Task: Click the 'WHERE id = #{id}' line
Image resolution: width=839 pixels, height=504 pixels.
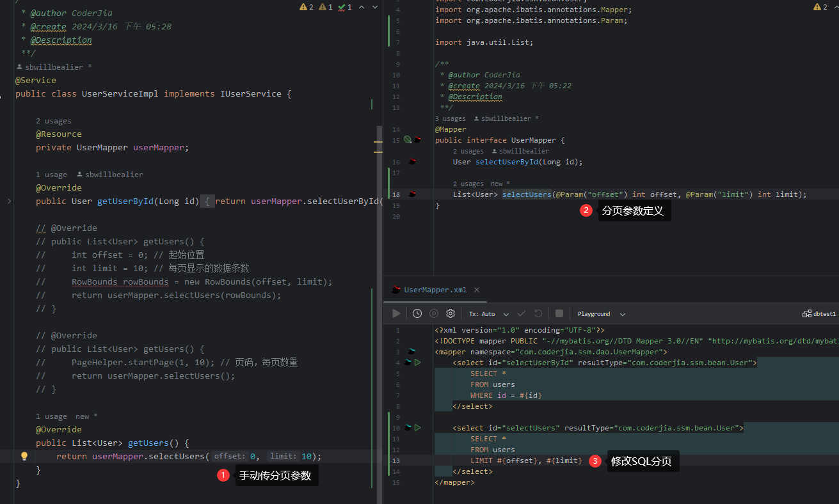Action: coord(506,395)
